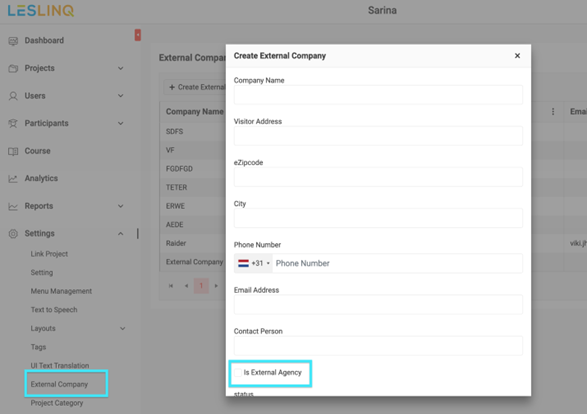The height and width of the screenshot is (414, 587).
Task: Check the Is External Agency checkbox
Action: pos(238,372)
